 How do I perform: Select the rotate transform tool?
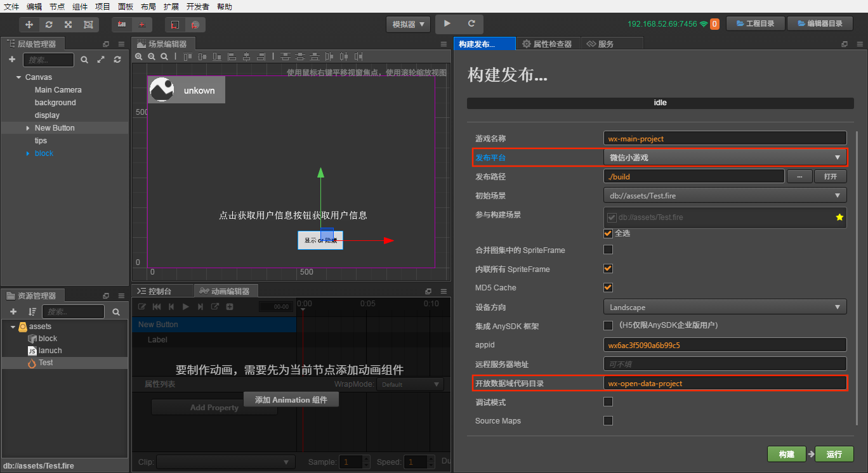tap(49, 24)
